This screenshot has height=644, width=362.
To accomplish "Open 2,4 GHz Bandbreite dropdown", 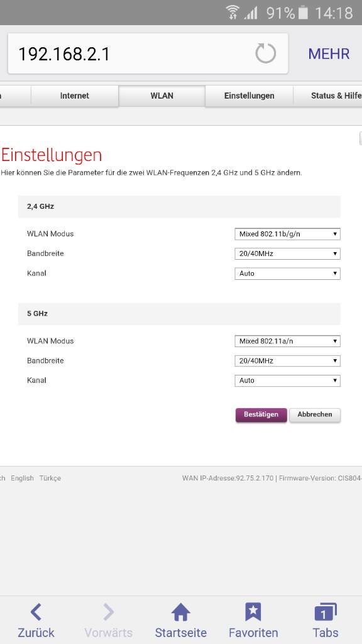I will (287, 254).
